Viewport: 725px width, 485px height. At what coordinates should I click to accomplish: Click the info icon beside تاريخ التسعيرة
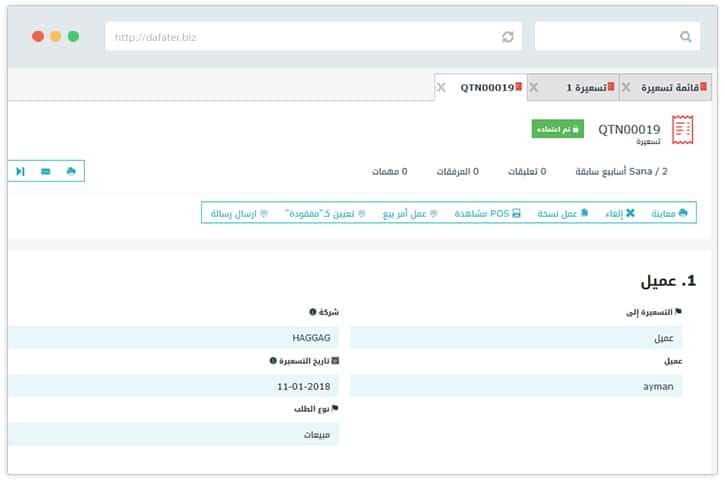pos(273,360)
